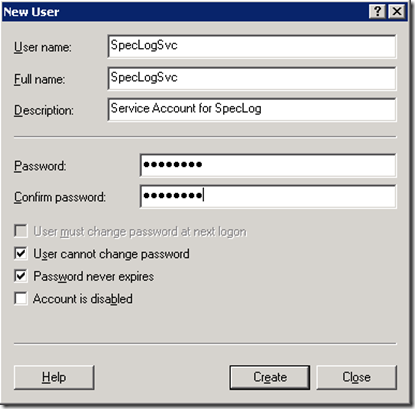Click the New User title bar
Image resolution: width=415 pixels, height=409 pixels.
[x=185, y=12]
